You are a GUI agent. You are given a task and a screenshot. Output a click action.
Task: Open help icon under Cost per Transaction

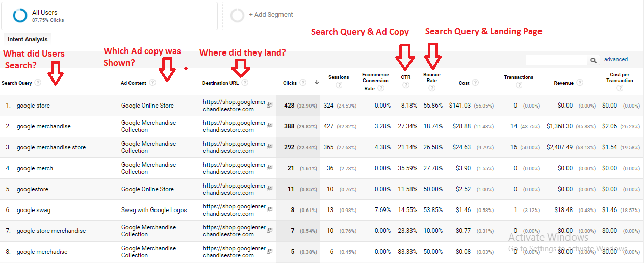pyautogui.click(x=620, y=88)
